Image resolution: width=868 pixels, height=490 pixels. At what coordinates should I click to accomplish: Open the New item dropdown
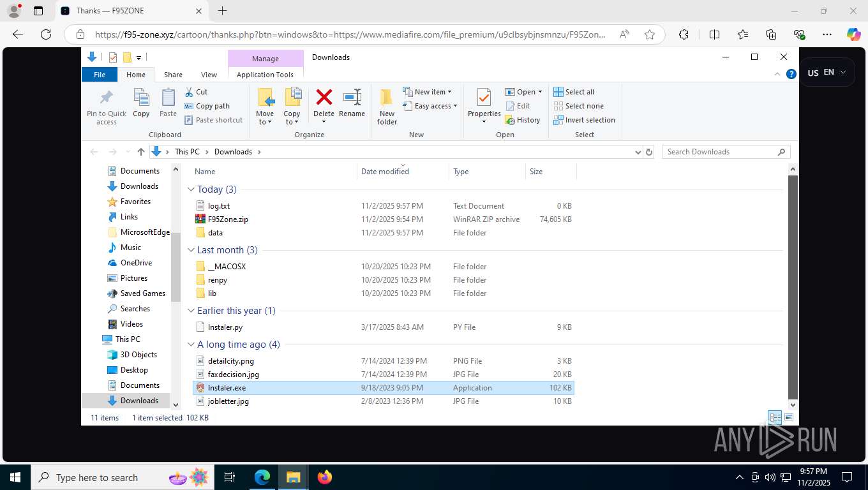click(427, 92)
